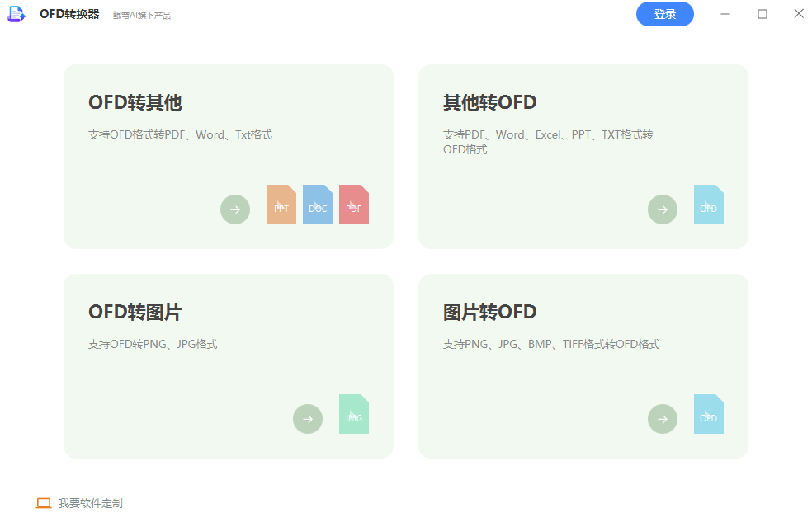
Task: Click the monitor icon beside 我要软件定制
Action: tap(45, 501)
